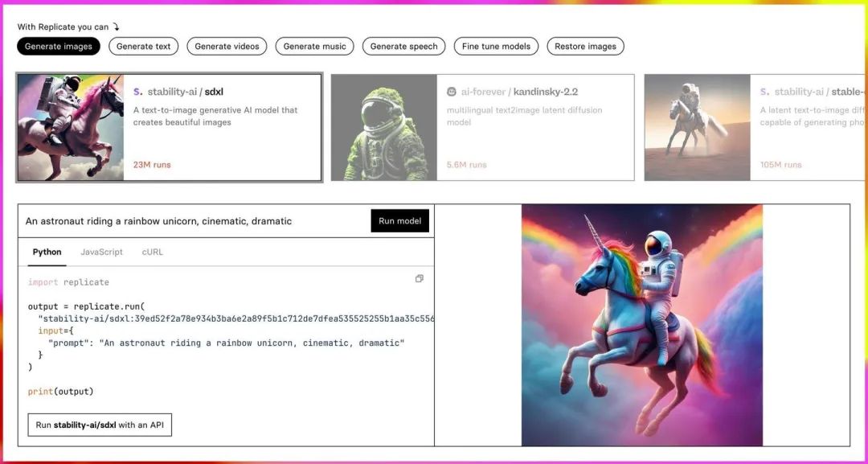Click the stability-ai logo on third card
Image resolution: width=868 pixels, height=464 pixels.
coord(764,92)
